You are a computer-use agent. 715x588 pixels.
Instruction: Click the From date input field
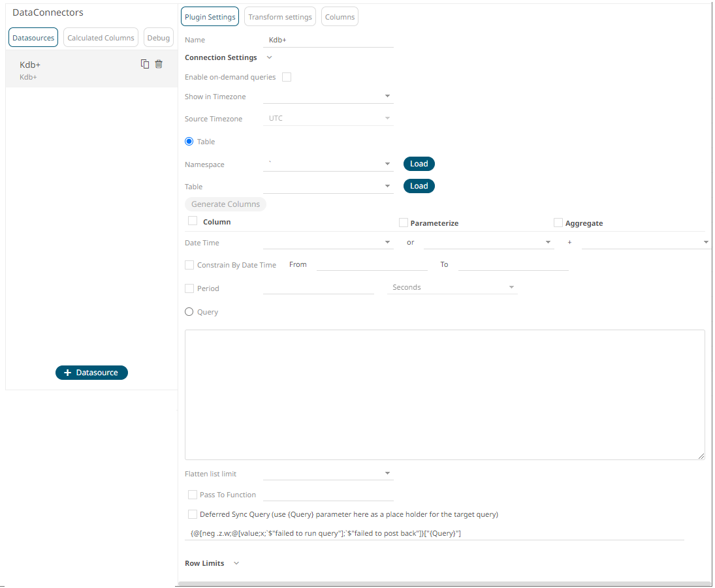pos(372,265)
